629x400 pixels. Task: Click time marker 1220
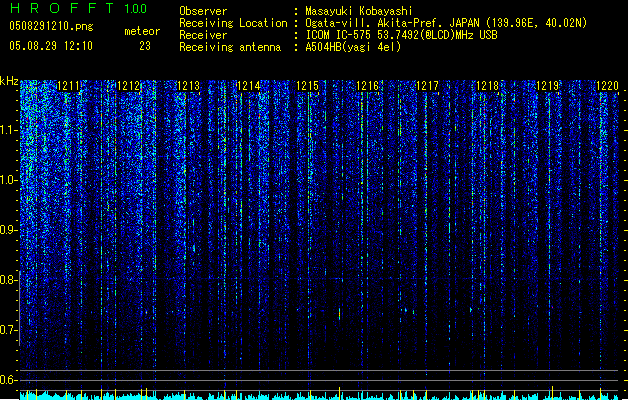tap(607, 86)
